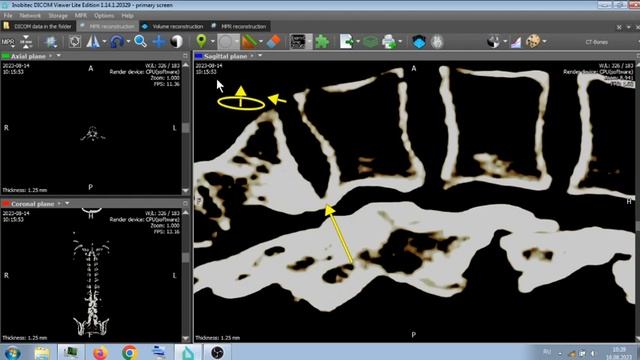640x360 pixels.
Task: Click scroll down arrow in Coronal plane
Action: [186, 338]
